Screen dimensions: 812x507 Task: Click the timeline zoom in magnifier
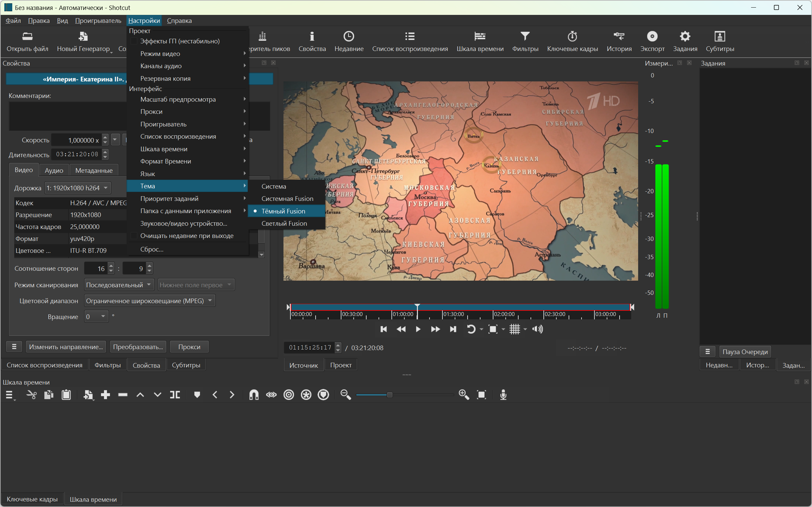(x=464, y=395)
